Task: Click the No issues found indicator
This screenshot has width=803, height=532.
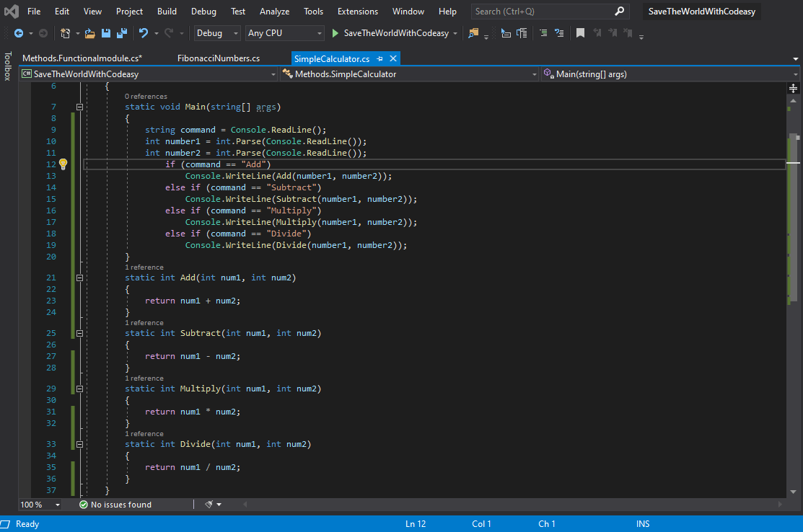Action: (115, 505)
